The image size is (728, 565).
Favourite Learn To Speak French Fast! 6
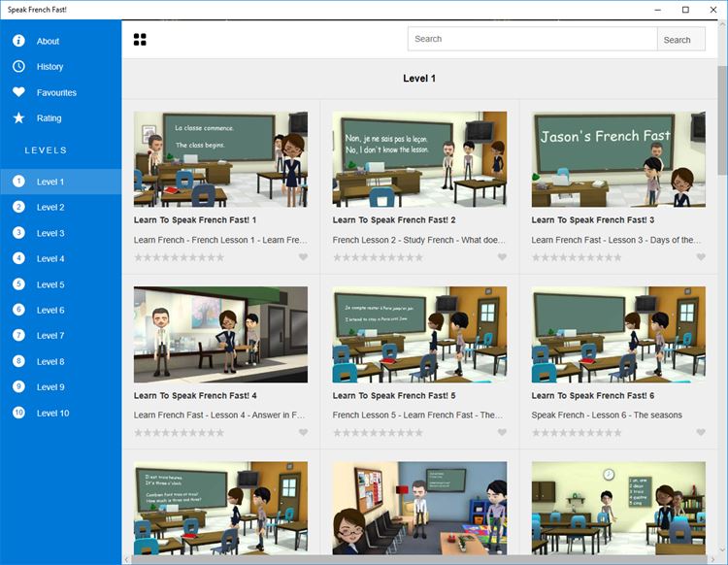point(701,432)
